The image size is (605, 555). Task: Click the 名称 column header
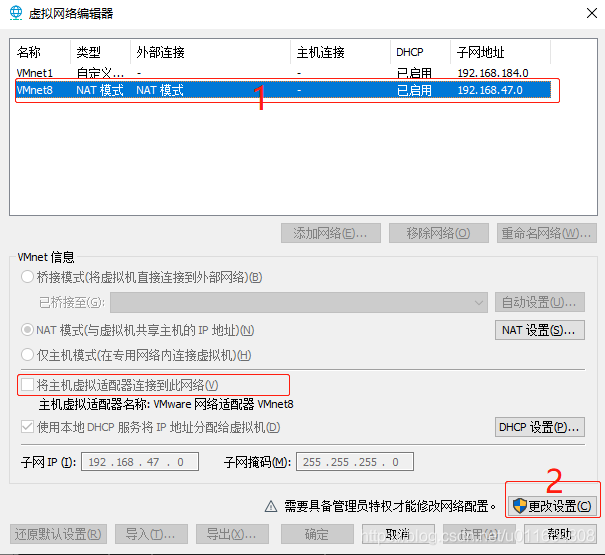40,52
